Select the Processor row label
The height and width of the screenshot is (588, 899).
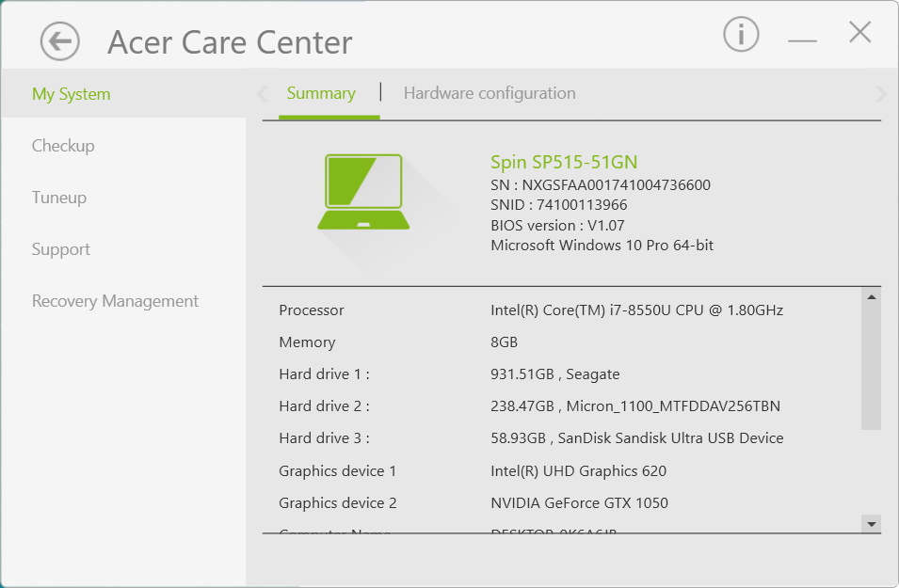[x=312, y=310]
